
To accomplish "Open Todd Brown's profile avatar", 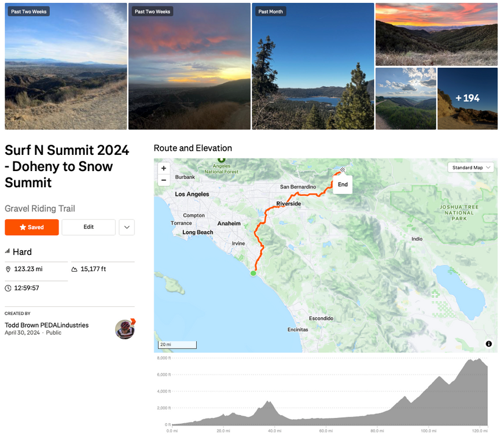I will pos(125,329).
